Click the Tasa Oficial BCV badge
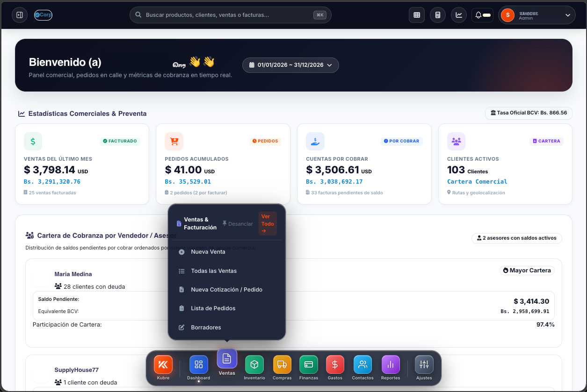Screen dimensions: 587x392 click(x=529, y=113)
